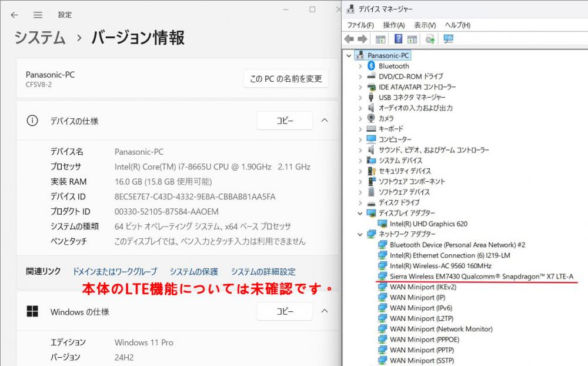Viewport: 588px width, 366px height.
Task: Open the 操作(A) menu
Action: pyautogui.click(x=394, y=25)
